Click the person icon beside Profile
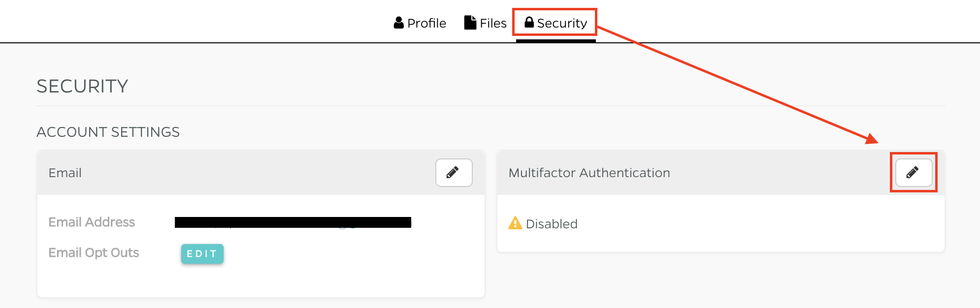 (399, 23)
